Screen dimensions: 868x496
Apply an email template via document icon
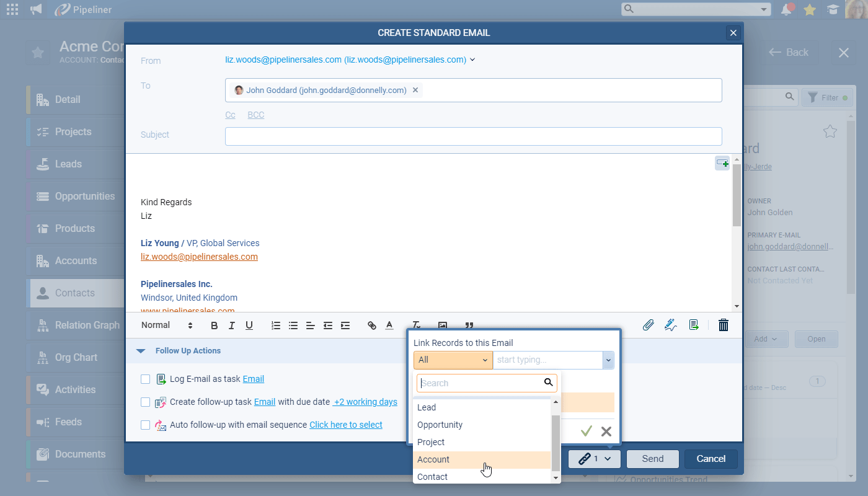694,325
